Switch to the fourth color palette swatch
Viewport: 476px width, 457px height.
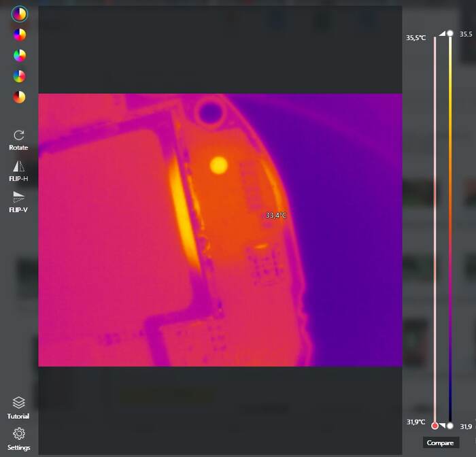pyautogui.click(x=19, y=75)
